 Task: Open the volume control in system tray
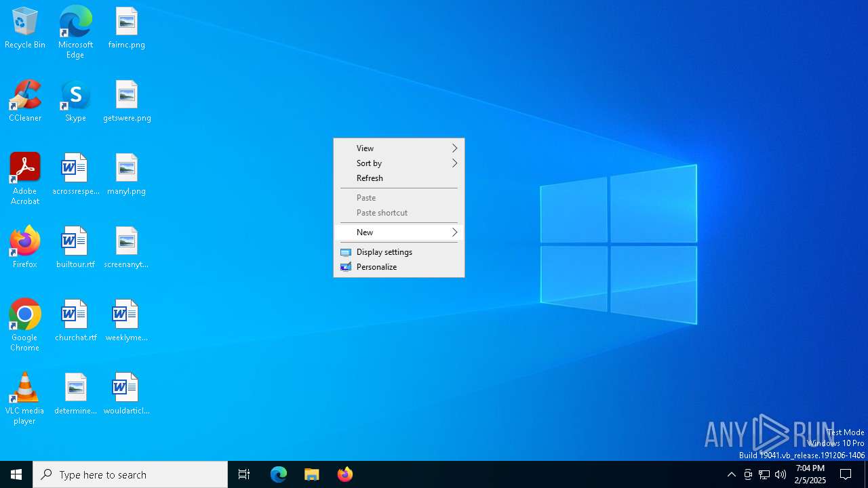tap(781, 474)
